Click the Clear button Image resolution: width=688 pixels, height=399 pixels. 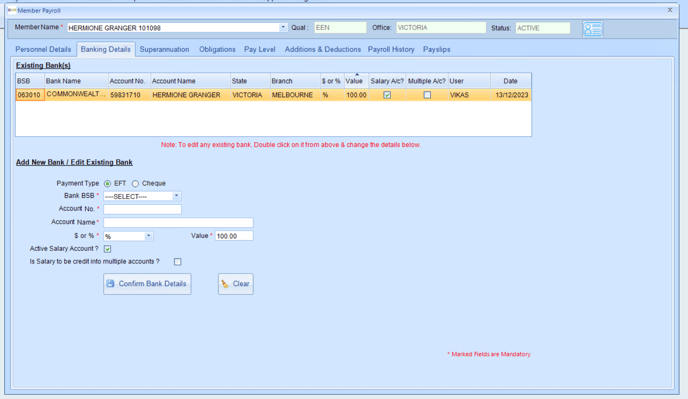tap(236, 284)
